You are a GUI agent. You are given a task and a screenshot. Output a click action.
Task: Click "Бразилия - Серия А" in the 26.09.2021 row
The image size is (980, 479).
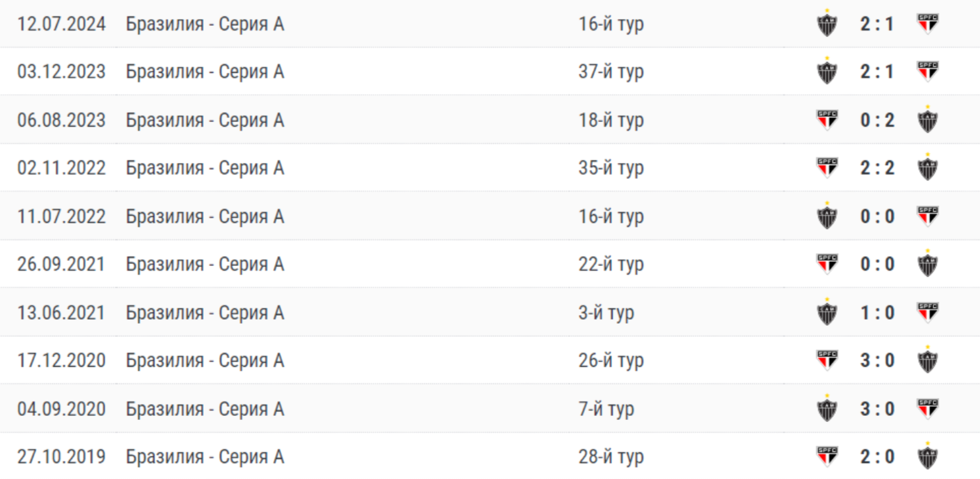(x=204, y=264)
